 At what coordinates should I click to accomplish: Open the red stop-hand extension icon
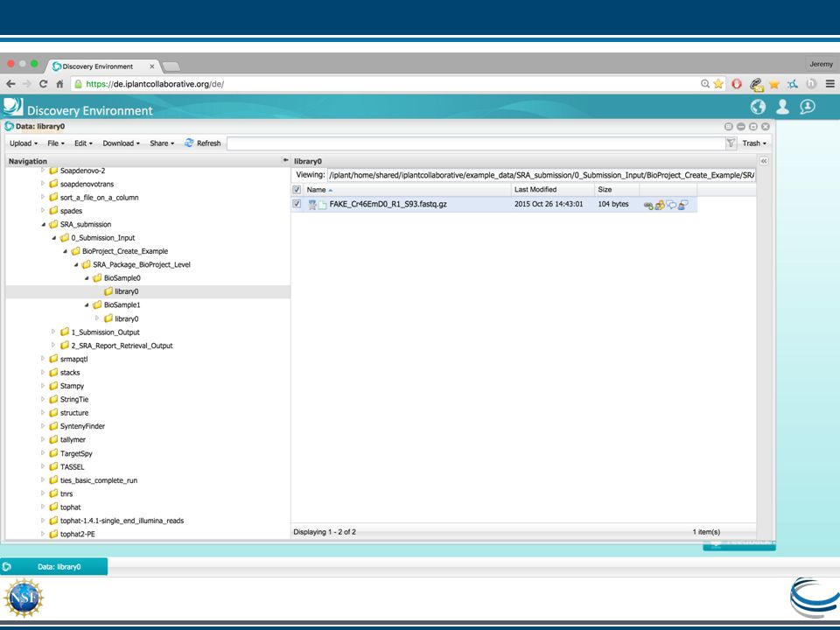click(x=737, y=84)
